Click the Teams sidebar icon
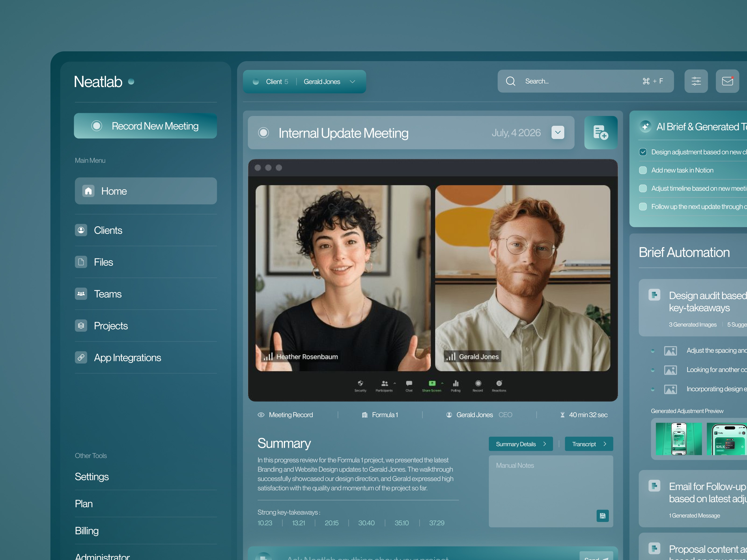Screen dimensions: 747x560 [x=81, y=294]
